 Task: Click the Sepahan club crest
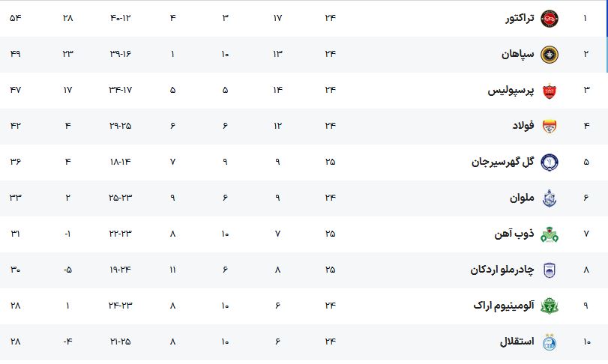(549, 55)
